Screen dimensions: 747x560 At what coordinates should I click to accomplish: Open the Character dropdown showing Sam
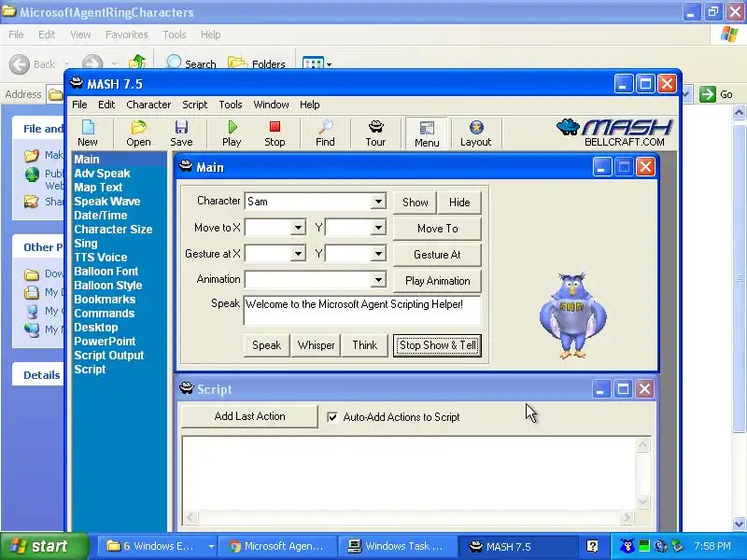coord(378,202)
